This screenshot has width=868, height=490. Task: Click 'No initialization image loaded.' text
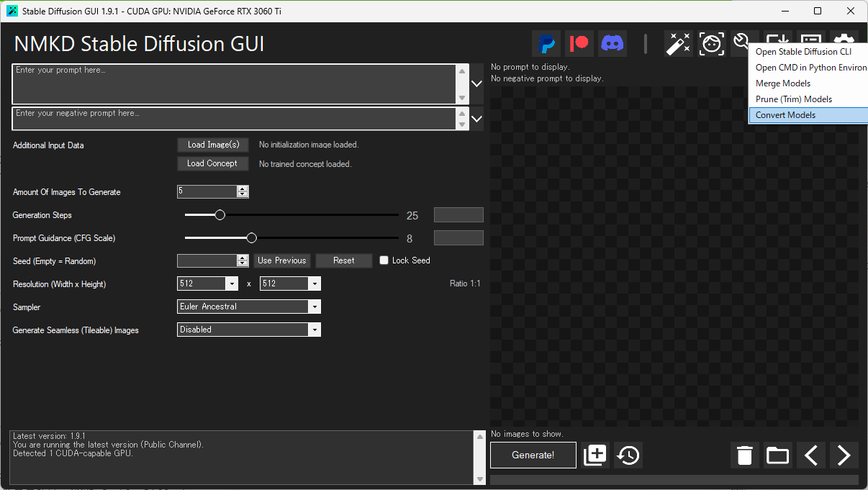click(309, 145)
